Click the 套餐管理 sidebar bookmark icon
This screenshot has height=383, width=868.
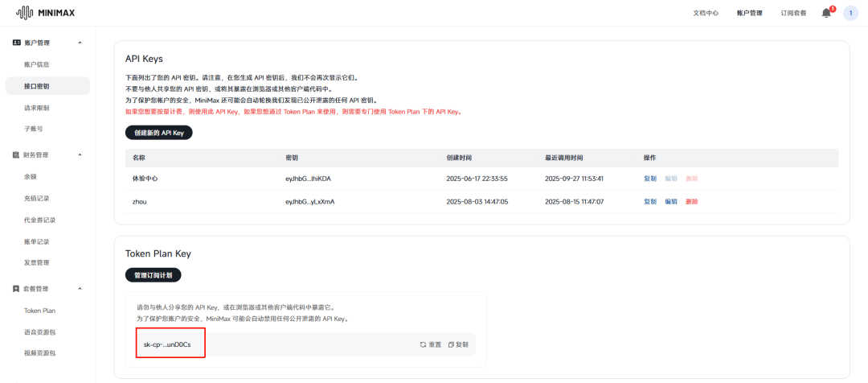click(16, 289)
